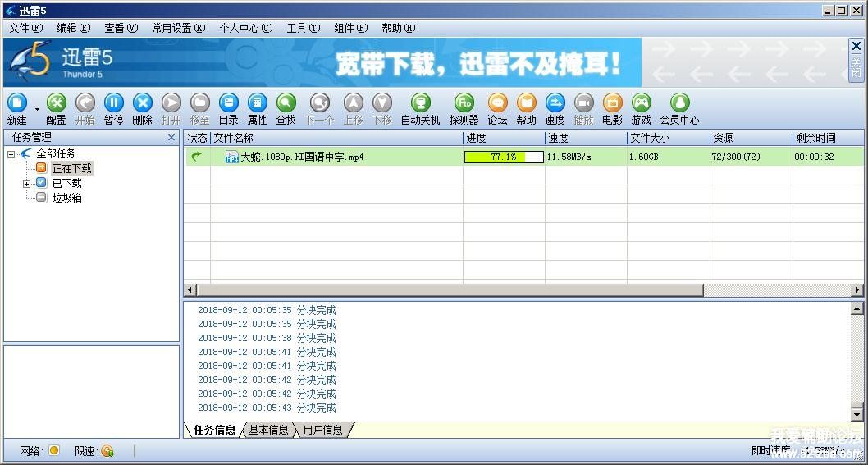Click the 播放 (Play) toolbar icon

pos(583,103)
